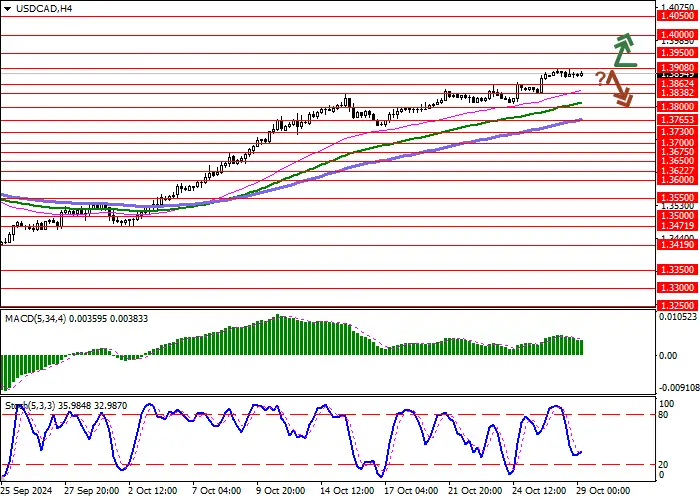Select the 27 Sep 20:00 time axis label
Viewport: 700px width, 500px height.
[x=92, y=491]
